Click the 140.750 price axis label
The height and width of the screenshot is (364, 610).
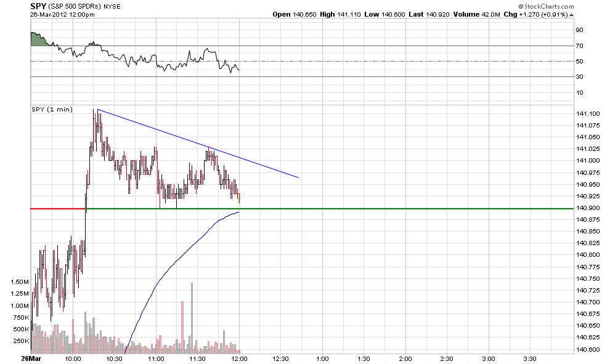588,278
